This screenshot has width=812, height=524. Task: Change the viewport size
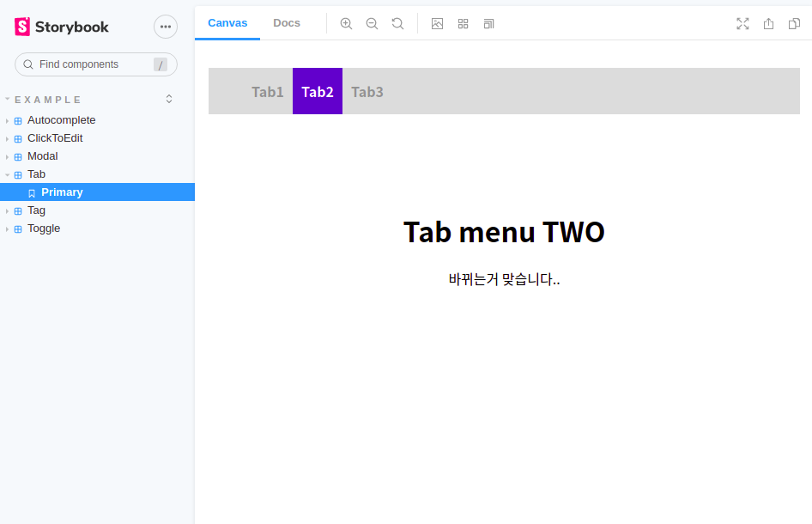489,24
